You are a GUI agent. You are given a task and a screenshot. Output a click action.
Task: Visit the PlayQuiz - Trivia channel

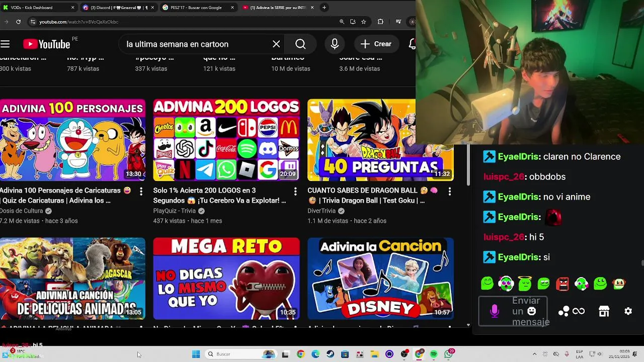(175, 211)
